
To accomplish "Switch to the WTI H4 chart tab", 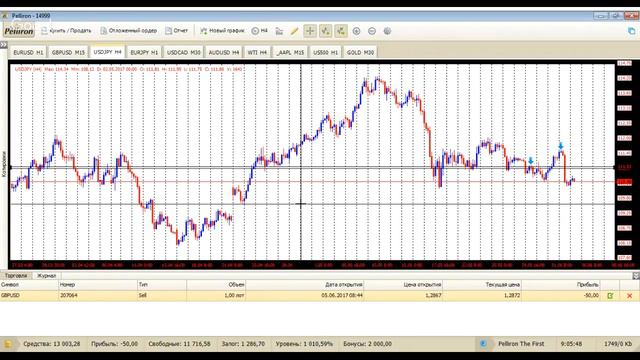I will pos(257,52).
